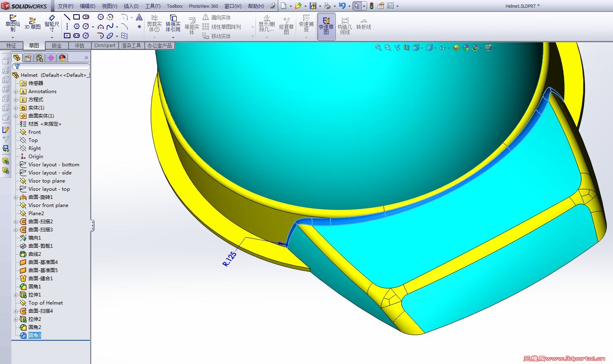Open the Display Style dropdown arrow
Screen dimensions: 613x364
[x=435, y=48]
